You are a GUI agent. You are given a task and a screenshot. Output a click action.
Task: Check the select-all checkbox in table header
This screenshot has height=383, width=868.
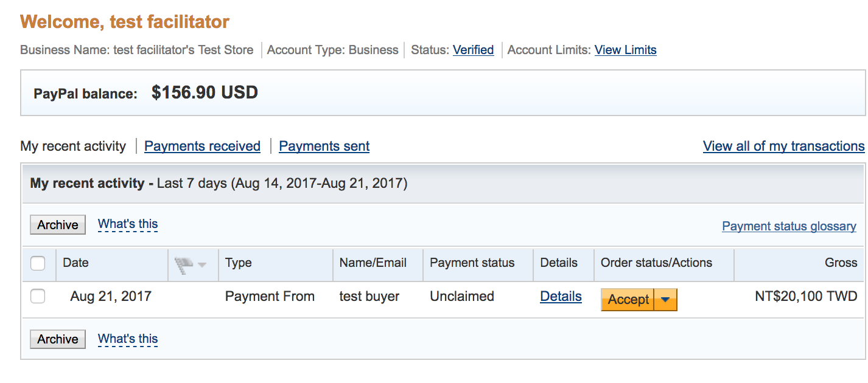pos(38,263)
